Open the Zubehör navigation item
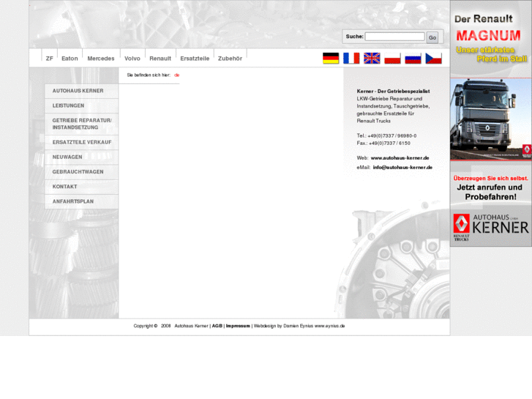The height and width of the screenshot is (399, 532). click(x=230, y=59)
